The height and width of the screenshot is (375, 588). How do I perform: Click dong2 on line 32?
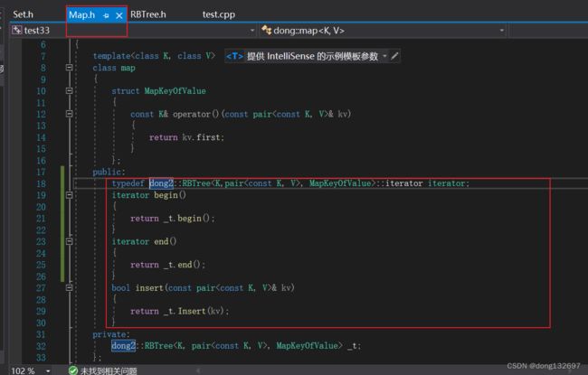pos(123,345)
